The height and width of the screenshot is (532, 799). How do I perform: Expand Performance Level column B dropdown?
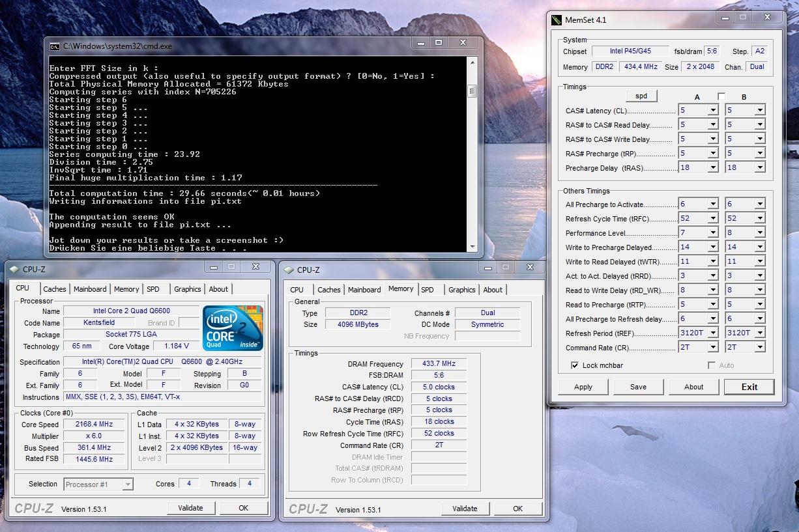click(759, 233)
